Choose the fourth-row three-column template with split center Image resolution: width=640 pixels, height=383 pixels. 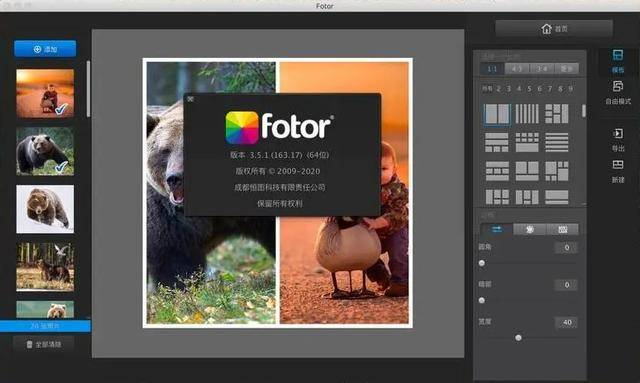527,197
